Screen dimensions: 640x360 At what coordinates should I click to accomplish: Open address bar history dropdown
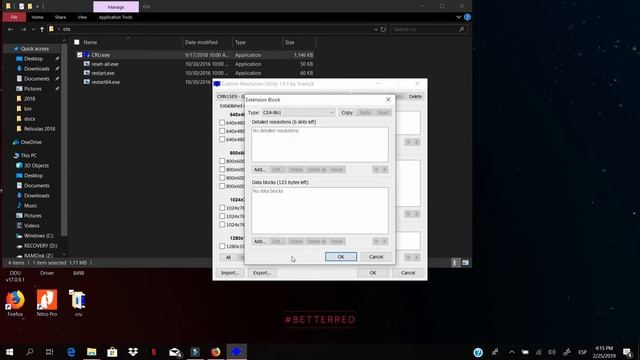[376, 29]
